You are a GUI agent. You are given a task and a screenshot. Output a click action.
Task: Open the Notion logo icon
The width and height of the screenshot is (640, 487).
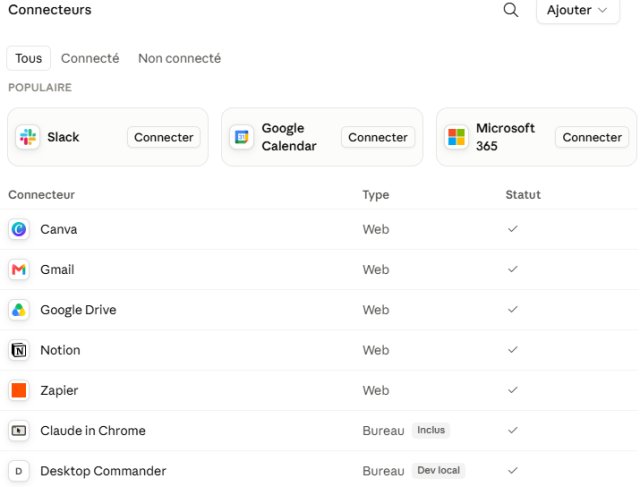[x=19, y=350]
